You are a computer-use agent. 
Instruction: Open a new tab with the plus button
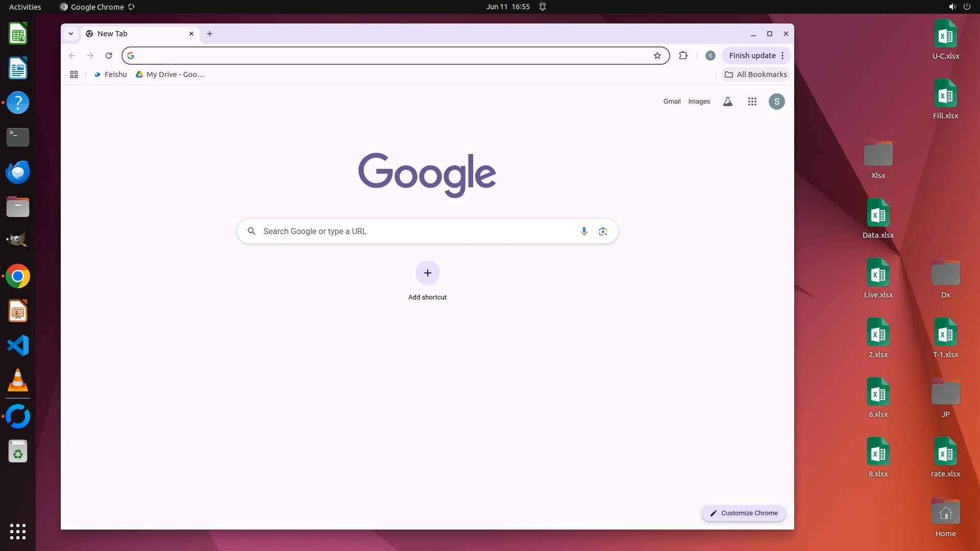[x=210, y=34]
